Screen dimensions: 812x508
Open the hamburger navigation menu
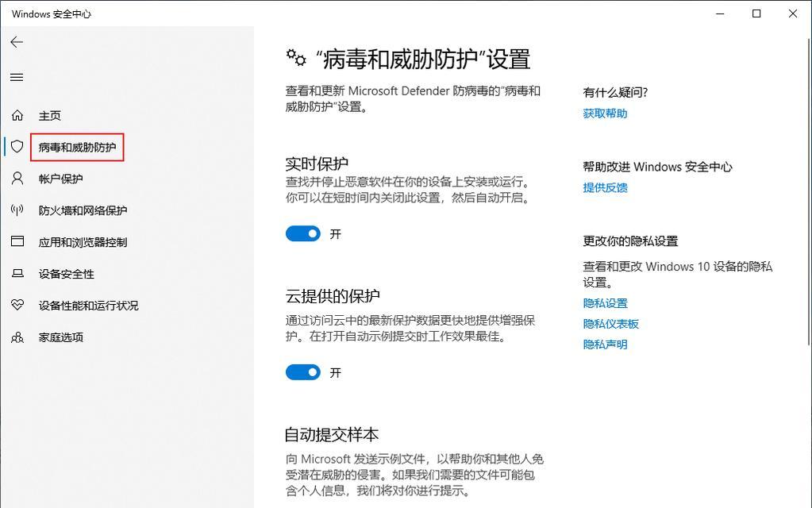pyautogui.click(x=17, y=77)
